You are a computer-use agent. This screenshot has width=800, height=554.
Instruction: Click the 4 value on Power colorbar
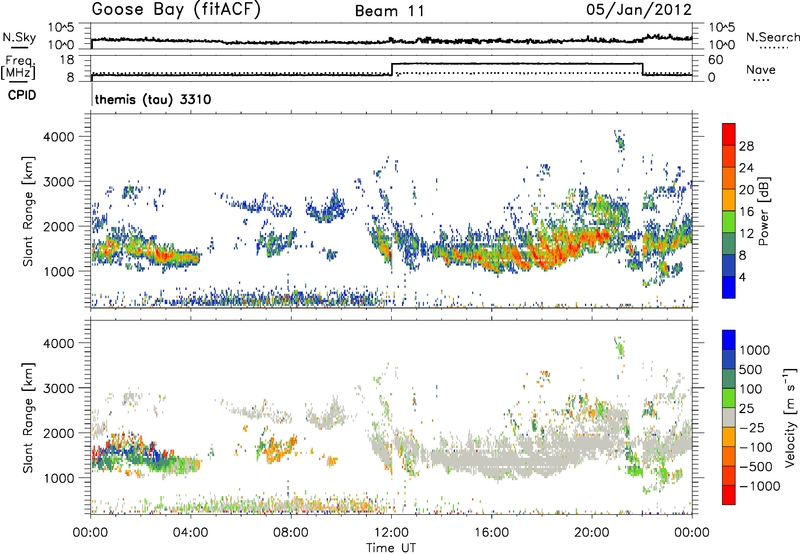[743, 277]
